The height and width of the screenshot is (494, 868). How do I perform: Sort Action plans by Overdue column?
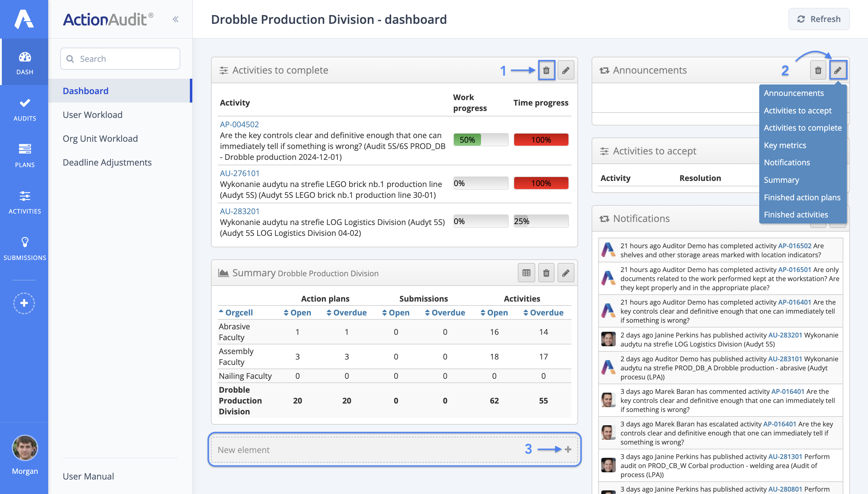pos(347,312)
